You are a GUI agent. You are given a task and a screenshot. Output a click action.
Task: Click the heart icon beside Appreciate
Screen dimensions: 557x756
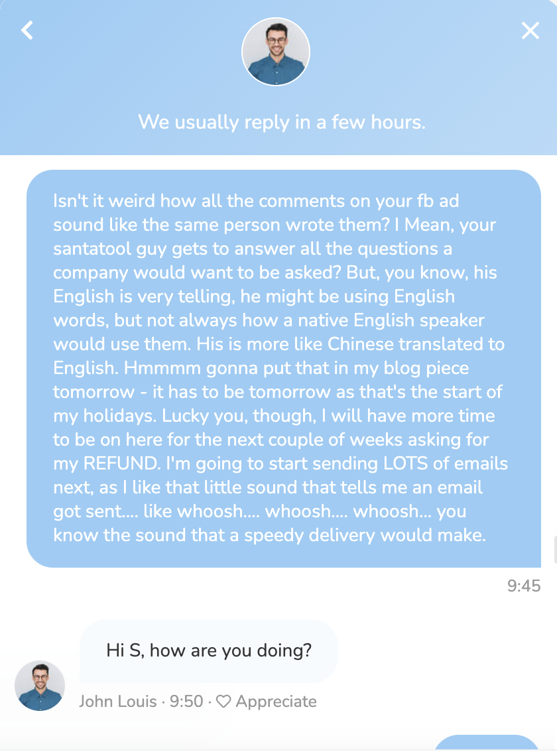pos(223,701)
